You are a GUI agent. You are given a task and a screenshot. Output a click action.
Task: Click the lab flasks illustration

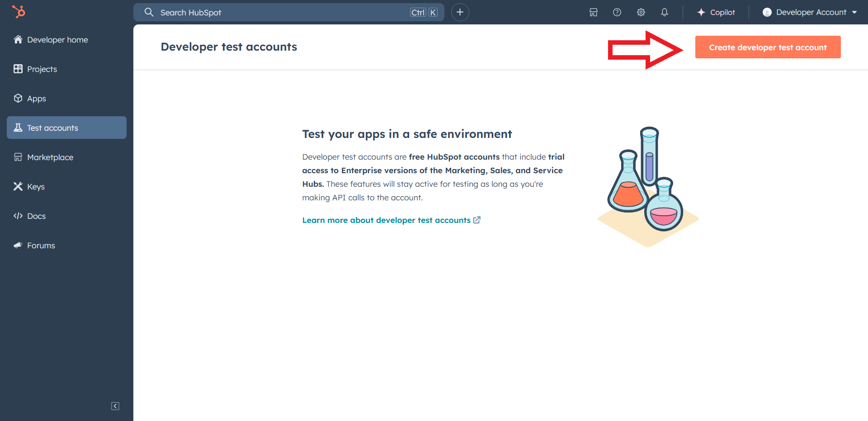coord(648,187)
